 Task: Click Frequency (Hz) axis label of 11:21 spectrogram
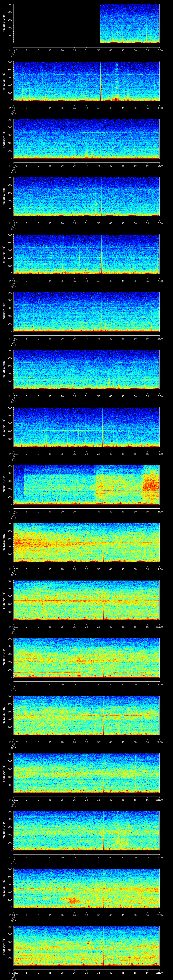click(4, 715)
